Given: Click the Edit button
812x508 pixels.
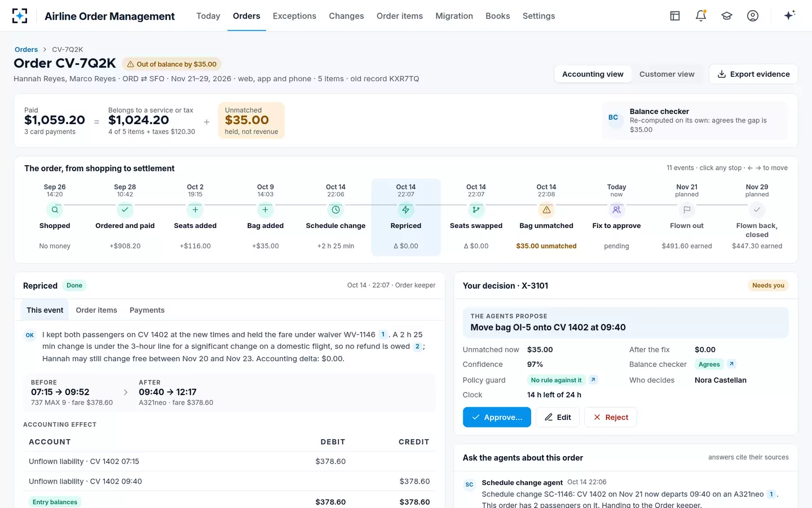Looking at the screenshot, I should [x=558, y=417].
